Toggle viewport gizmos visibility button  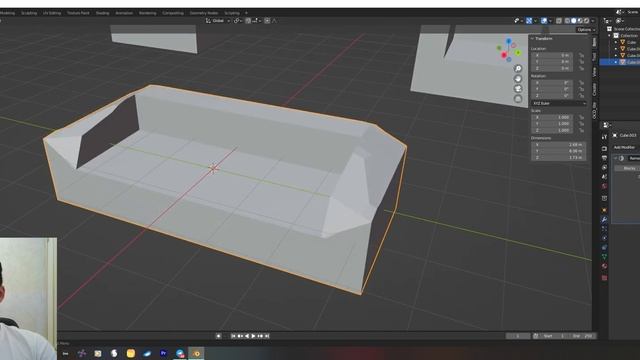pos(529,20)
